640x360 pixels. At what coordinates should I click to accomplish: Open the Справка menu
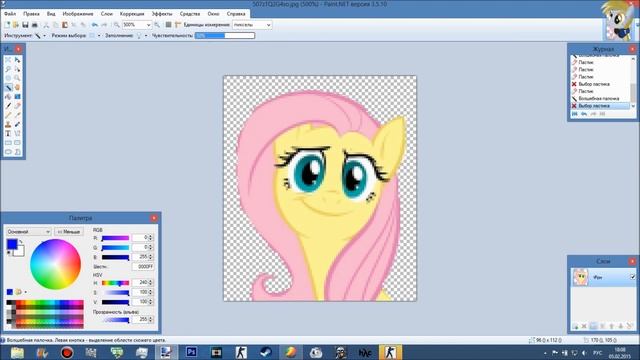pyautogui.click(x=236, y=14)
